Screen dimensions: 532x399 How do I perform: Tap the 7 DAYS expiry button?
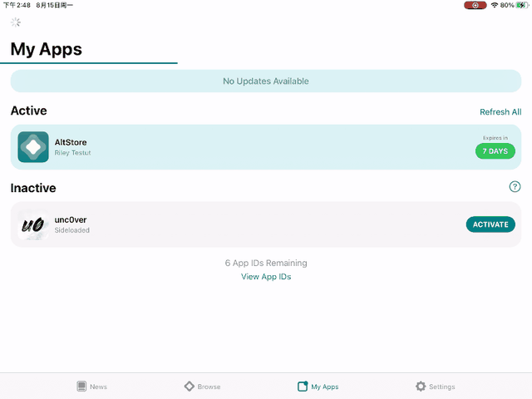(x=495, y=151)
